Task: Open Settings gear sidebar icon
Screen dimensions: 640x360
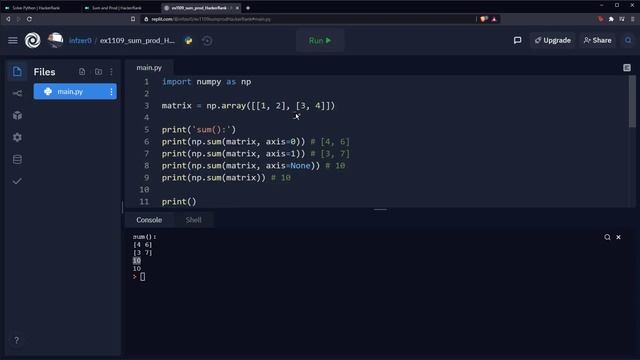Action: pyautogui.click(x=17, y=137)
